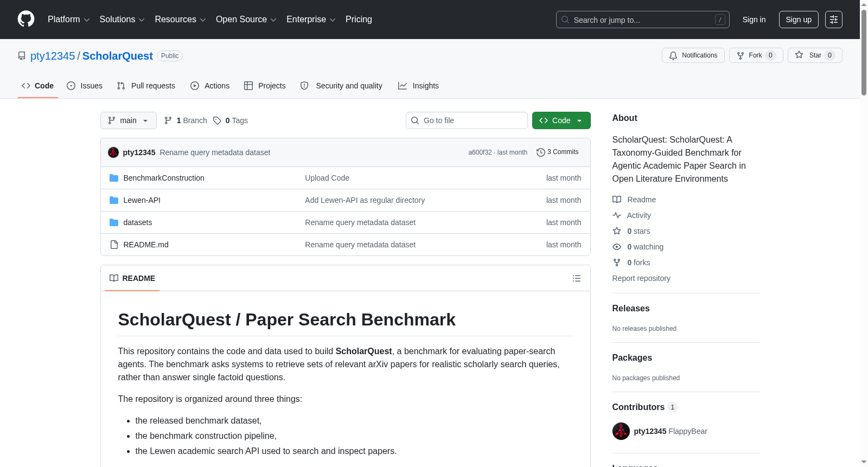Click the search magnifier icon in header
The width and height of the screenshot is (868, 467).
[565, 20]
